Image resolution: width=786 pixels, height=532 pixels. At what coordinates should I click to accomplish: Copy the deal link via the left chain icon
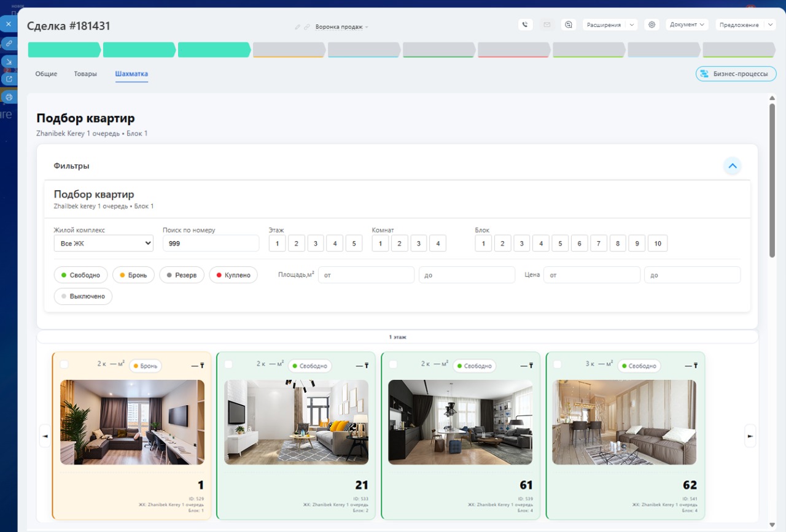pos(9,44)
